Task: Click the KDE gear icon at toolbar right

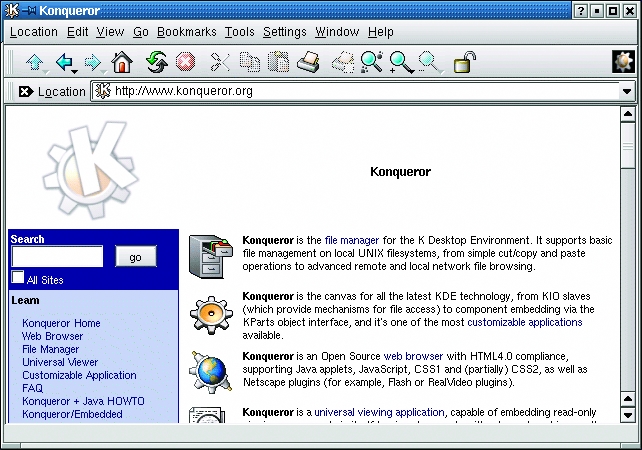Action: pyautogui.click(x=622, y=62)
